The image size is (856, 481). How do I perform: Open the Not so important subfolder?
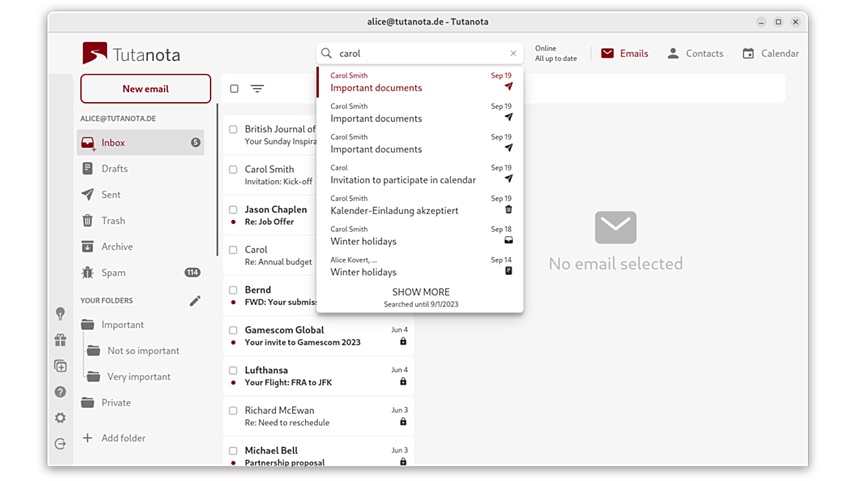point(143,351)
